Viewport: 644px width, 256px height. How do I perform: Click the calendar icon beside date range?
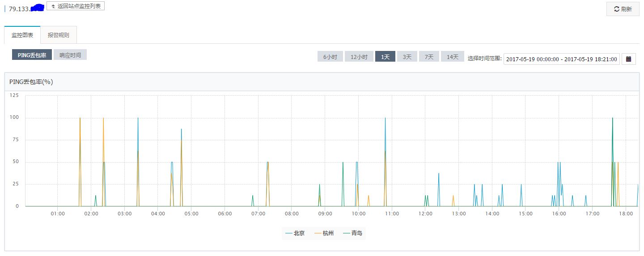coord(628,59)
